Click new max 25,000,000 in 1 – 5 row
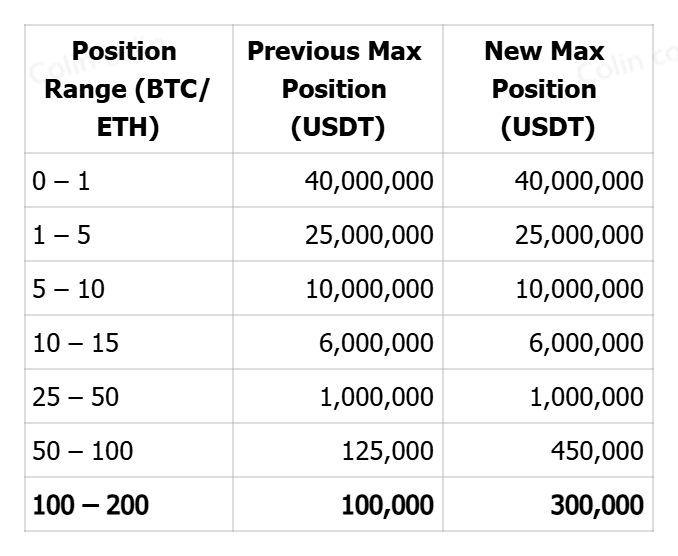The height and width of the screenshot is (556, 678). 579,235
